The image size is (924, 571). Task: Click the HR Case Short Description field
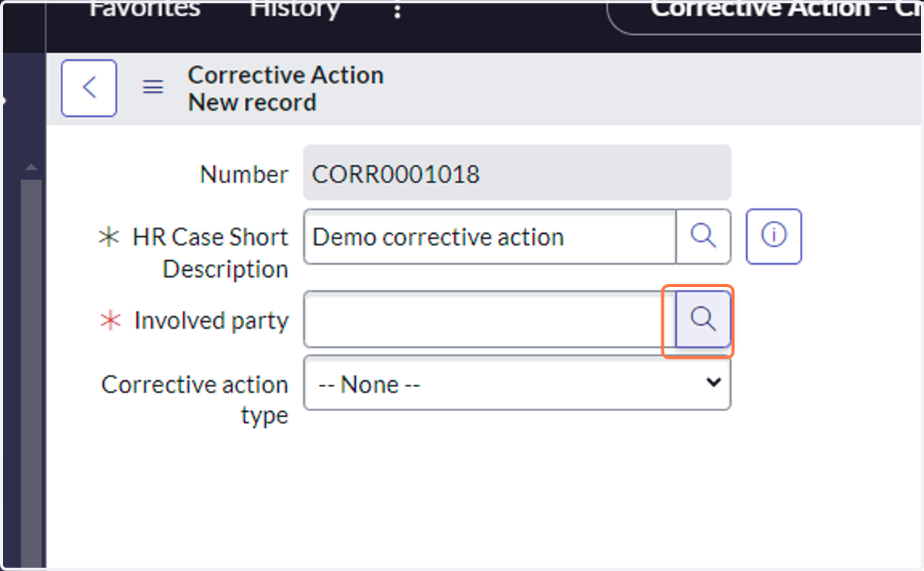point(490,236)
